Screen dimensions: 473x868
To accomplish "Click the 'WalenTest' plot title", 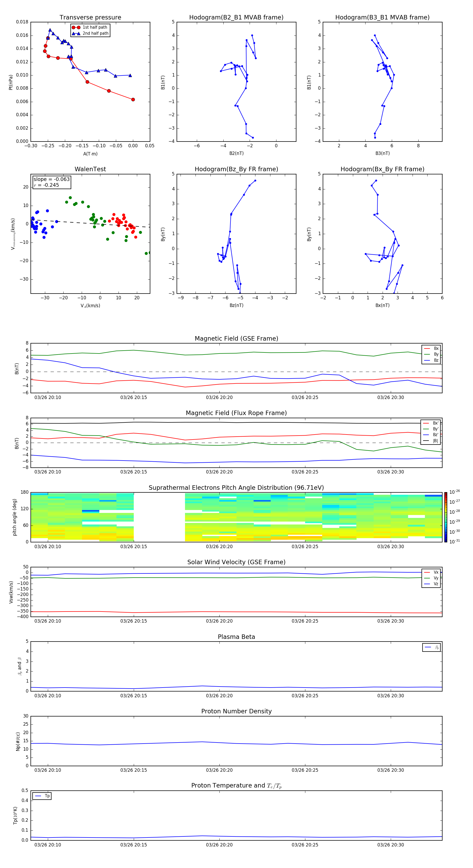I will (x=90, y=169).
